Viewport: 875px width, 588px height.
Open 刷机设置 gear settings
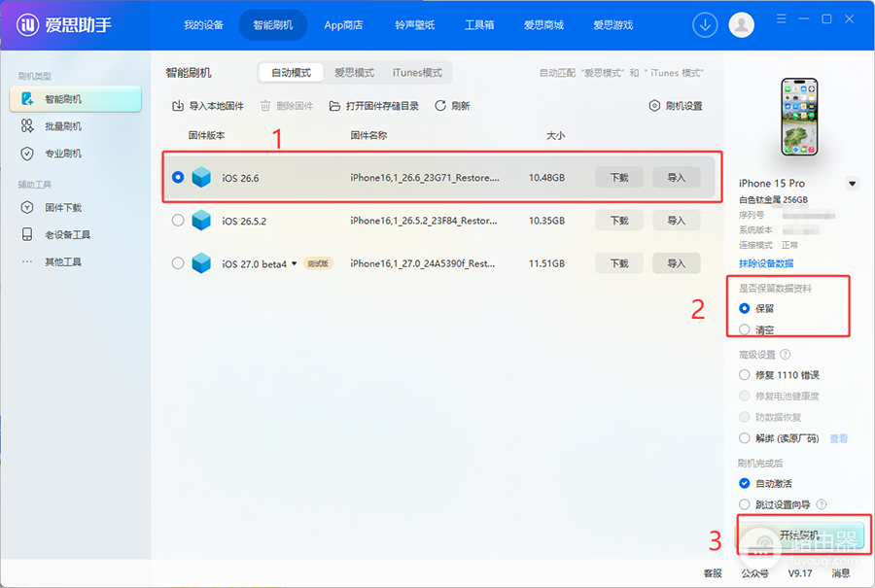pyautogui.click(x=676, y=106)
